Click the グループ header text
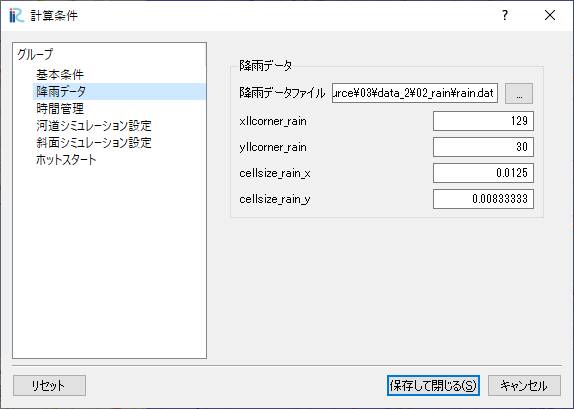Viewport: 574px width, 409px height. 35,54
